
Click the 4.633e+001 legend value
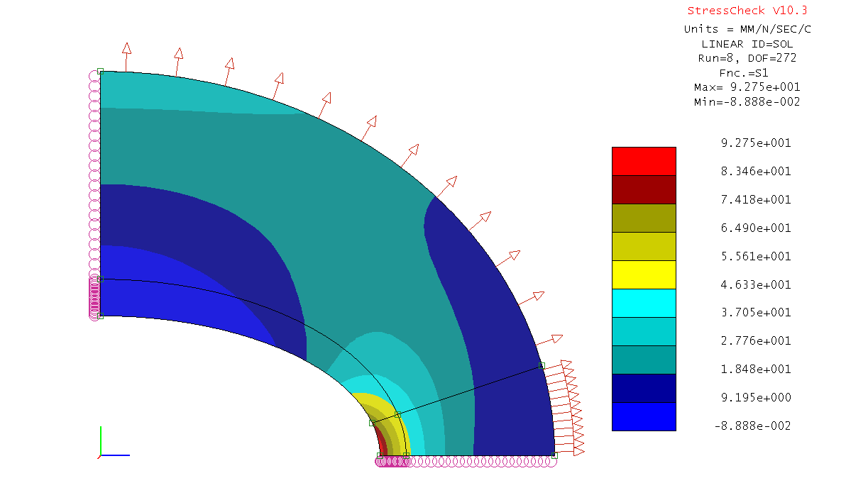point(756,284)
